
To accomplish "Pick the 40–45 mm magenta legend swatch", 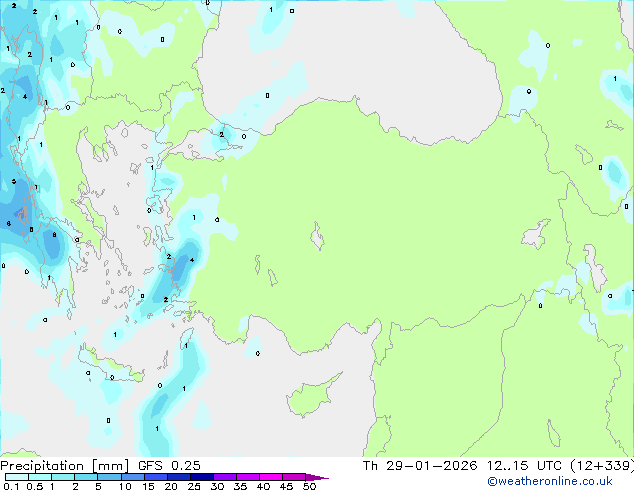I will click(x=271, y=477).
